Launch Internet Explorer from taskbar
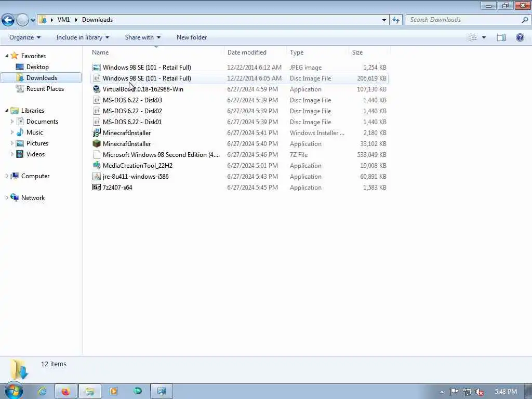The image size is (532, 399). pyautogui.click(x=43, y=391)
